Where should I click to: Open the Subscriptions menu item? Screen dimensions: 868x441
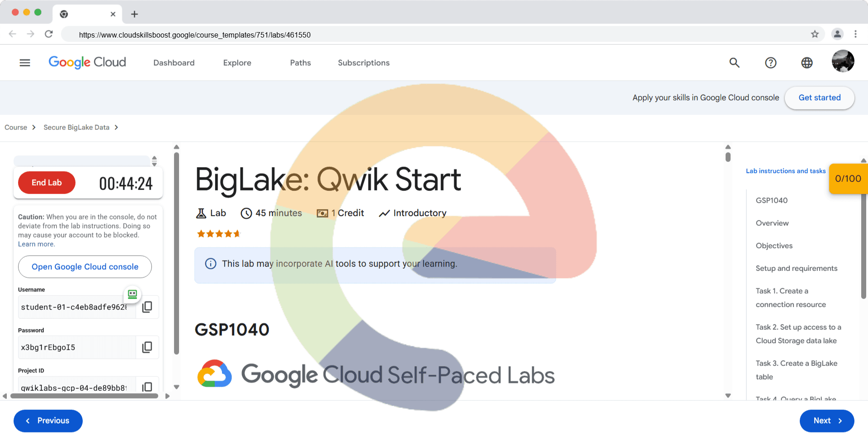(364, 63)
